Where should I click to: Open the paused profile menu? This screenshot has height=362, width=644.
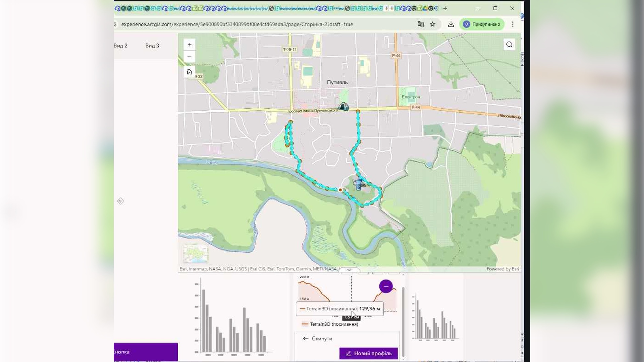482,24
